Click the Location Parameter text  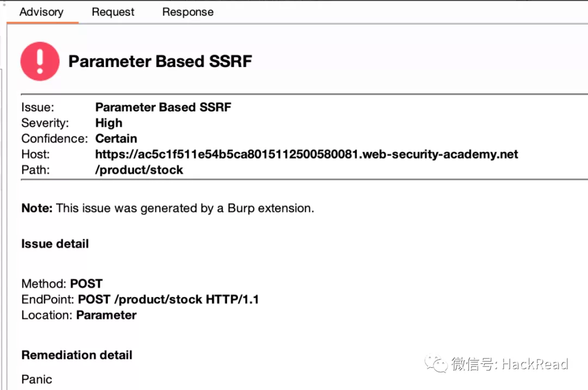tap(79, 315)
